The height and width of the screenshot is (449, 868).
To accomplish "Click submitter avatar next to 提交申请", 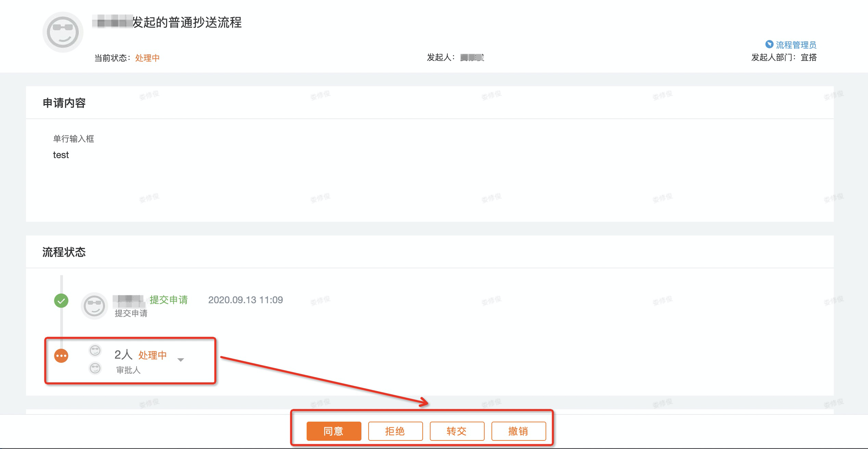I will pos(94,306).
